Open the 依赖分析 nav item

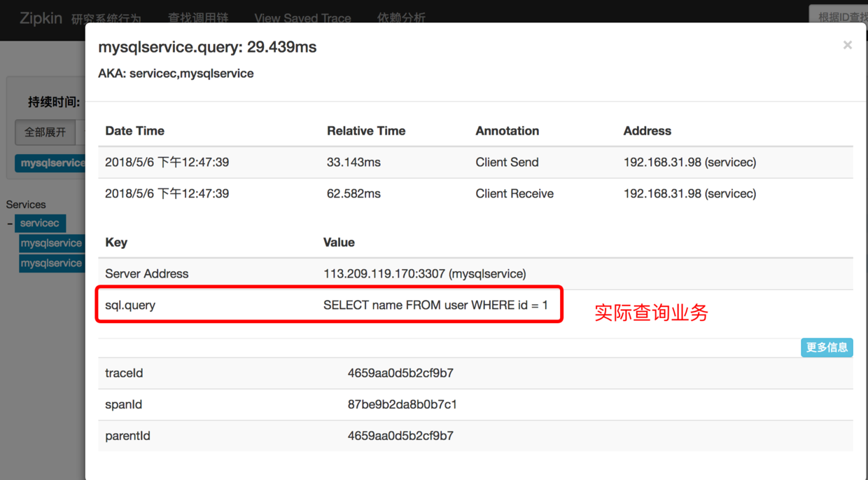(401, 18)
